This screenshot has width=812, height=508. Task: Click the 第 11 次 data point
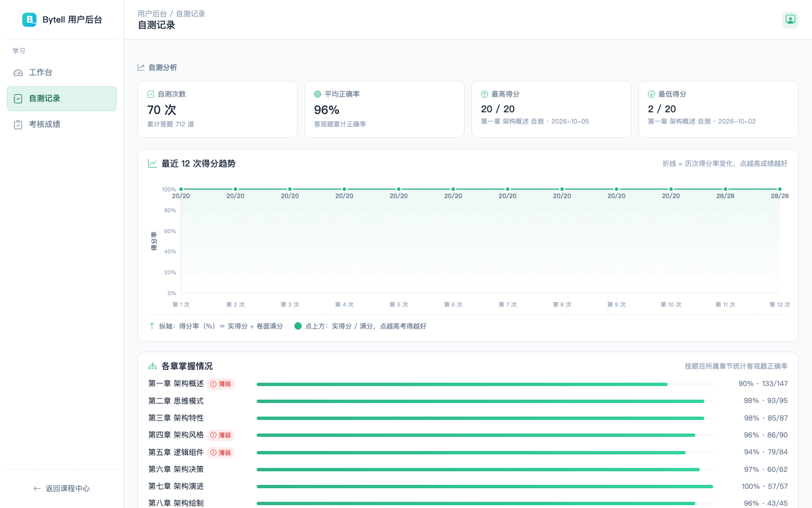pyautogui.click(x=725, y=189)
